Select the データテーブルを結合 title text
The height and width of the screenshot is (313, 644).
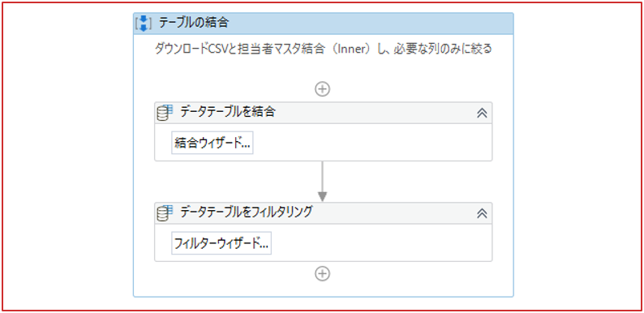point(228,112)
